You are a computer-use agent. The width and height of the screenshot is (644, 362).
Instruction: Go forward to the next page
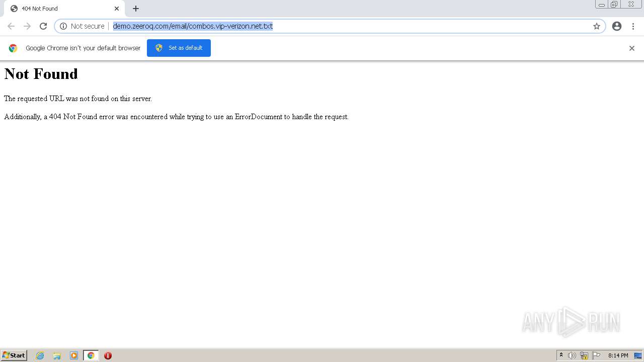pos(27,26)
